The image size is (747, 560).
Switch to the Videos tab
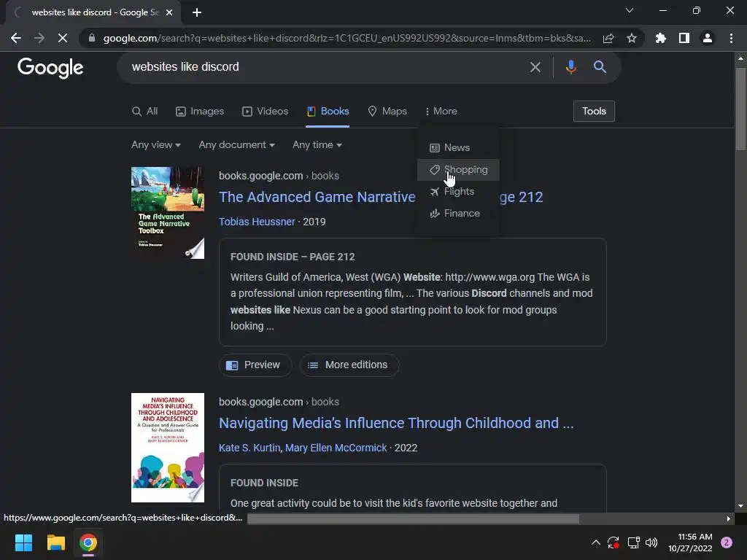pos(266,112)
